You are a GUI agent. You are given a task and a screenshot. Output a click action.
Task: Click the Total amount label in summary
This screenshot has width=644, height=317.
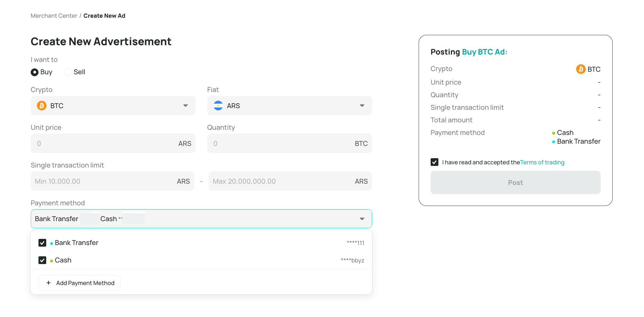tap(452, 120)
